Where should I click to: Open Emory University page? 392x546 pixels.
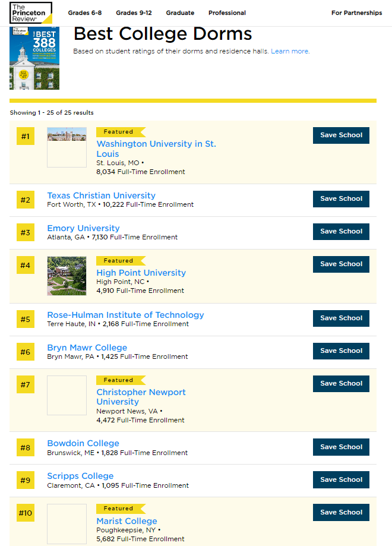pyautogui.click(x=83, y=228)
